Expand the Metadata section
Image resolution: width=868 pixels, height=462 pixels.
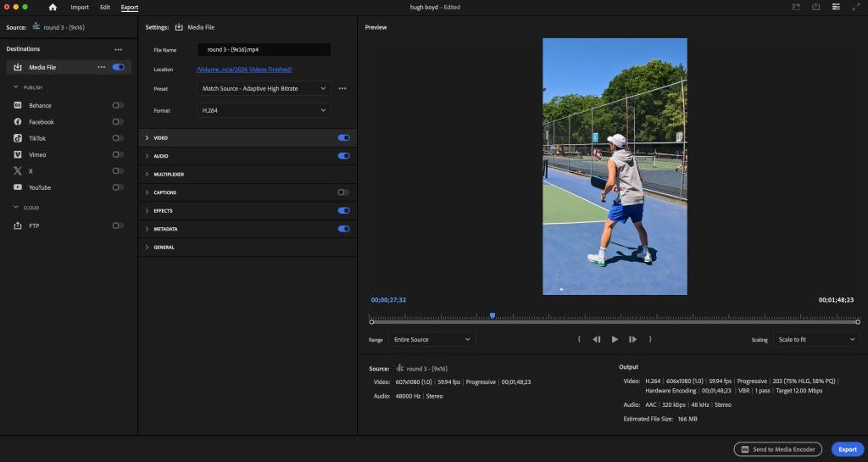[147, 229]
